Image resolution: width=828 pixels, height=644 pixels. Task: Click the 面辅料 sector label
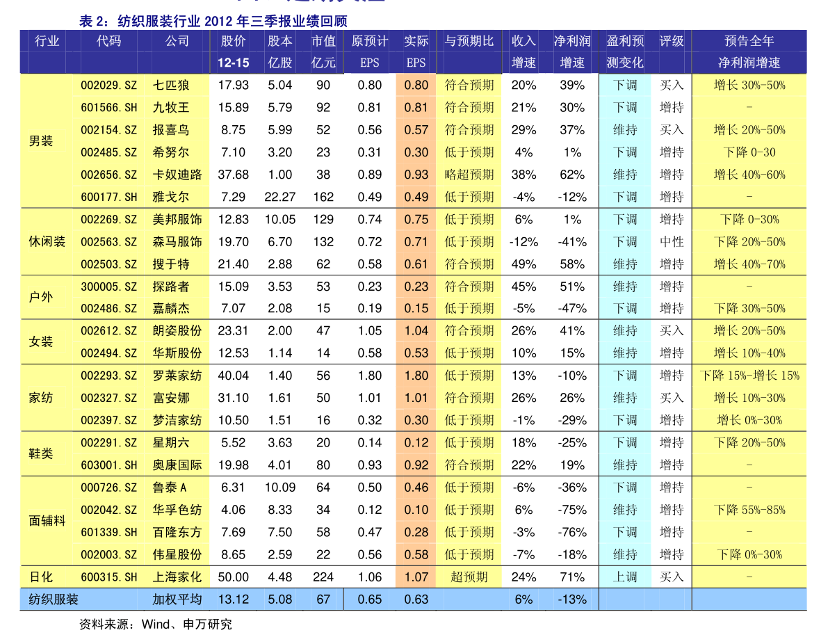click(47, 521)
